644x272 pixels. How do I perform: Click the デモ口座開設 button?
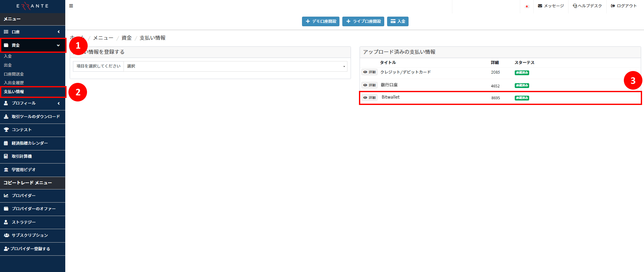click(321, 21)
